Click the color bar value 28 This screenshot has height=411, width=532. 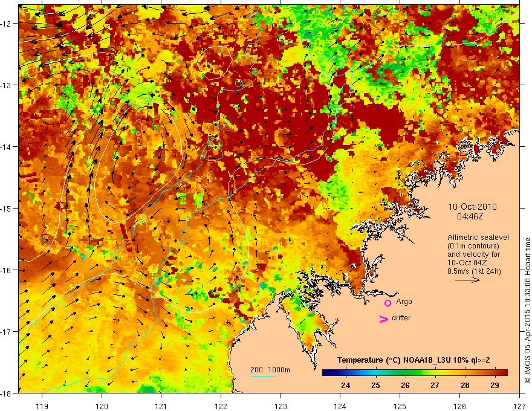click(x=465, y=385)
